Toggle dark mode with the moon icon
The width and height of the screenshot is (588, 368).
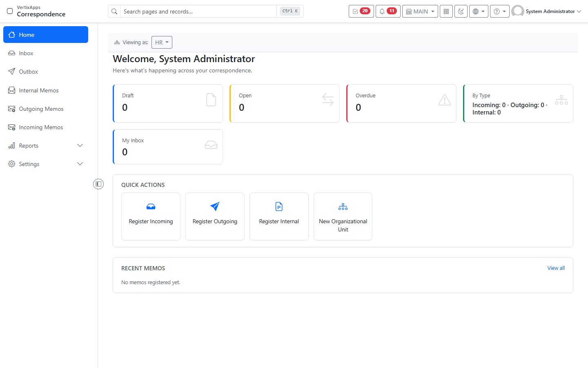pos(461,11)
